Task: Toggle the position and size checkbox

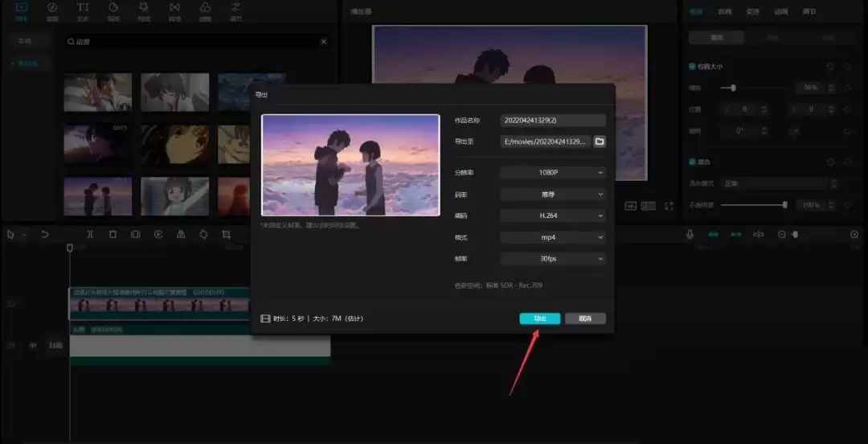Action: (x=692, y=67)
